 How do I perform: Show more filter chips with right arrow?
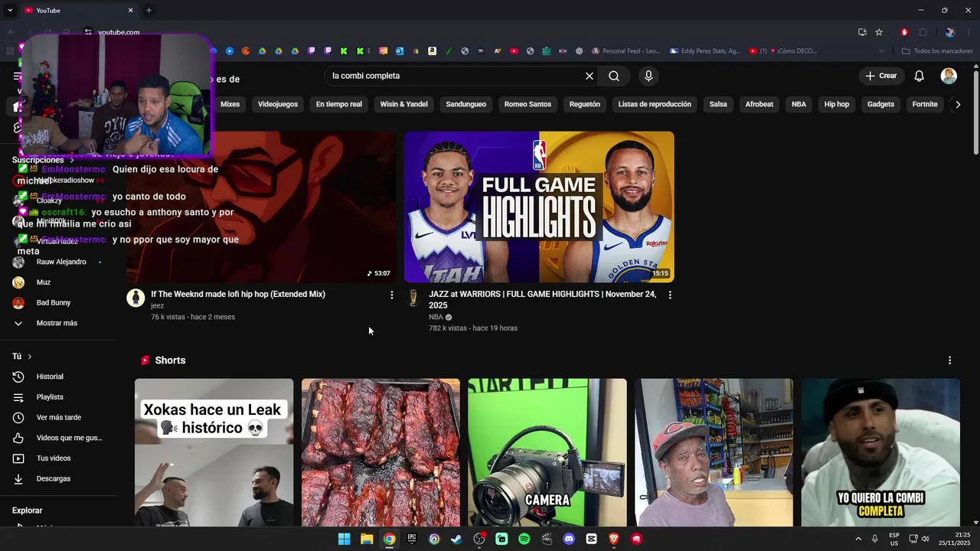click(x=958, y=104)
